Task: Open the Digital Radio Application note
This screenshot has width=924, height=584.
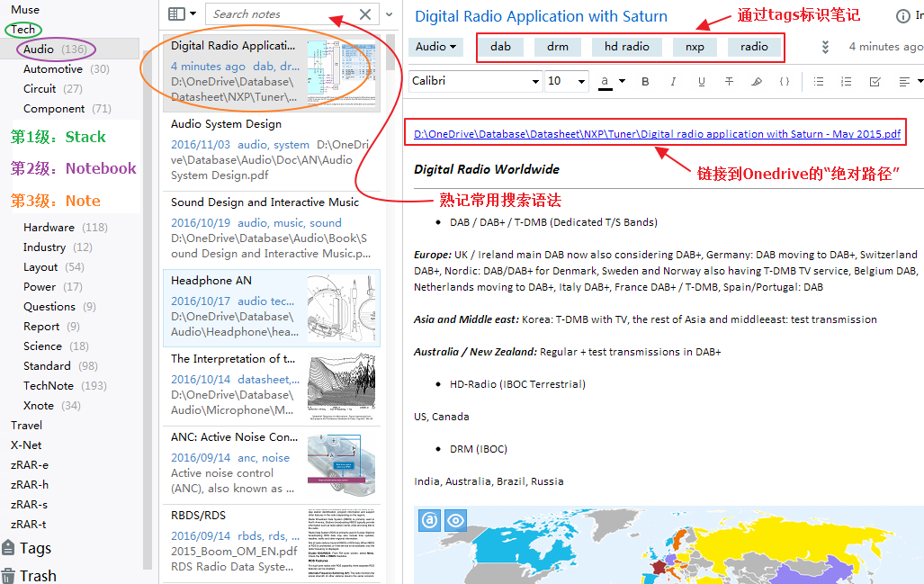Action: 272,73
